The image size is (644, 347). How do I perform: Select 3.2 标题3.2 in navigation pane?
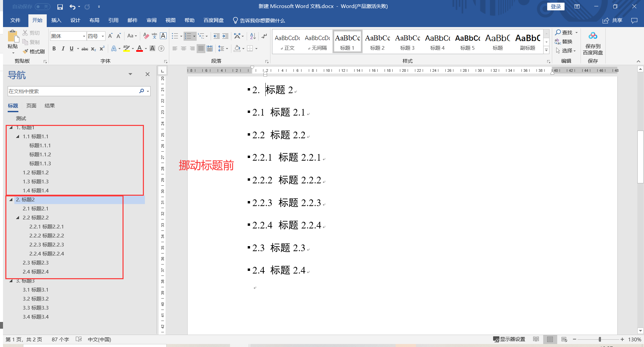(36, 299)
